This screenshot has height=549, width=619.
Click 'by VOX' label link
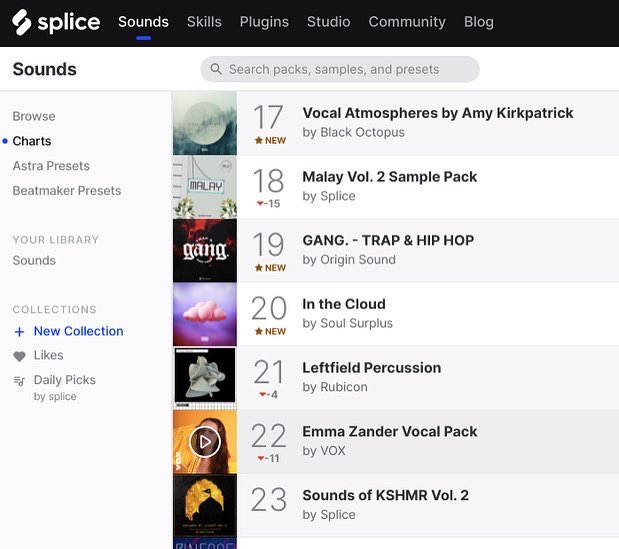tap(324, 451)
